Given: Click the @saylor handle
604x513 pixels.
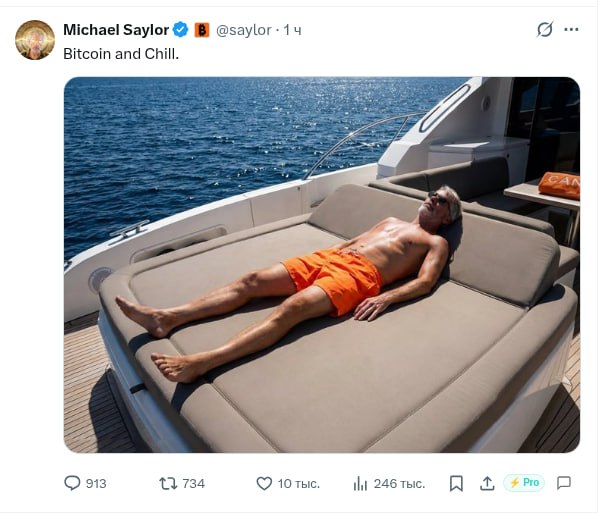Looking at the screenshot, I should [244, 30].
